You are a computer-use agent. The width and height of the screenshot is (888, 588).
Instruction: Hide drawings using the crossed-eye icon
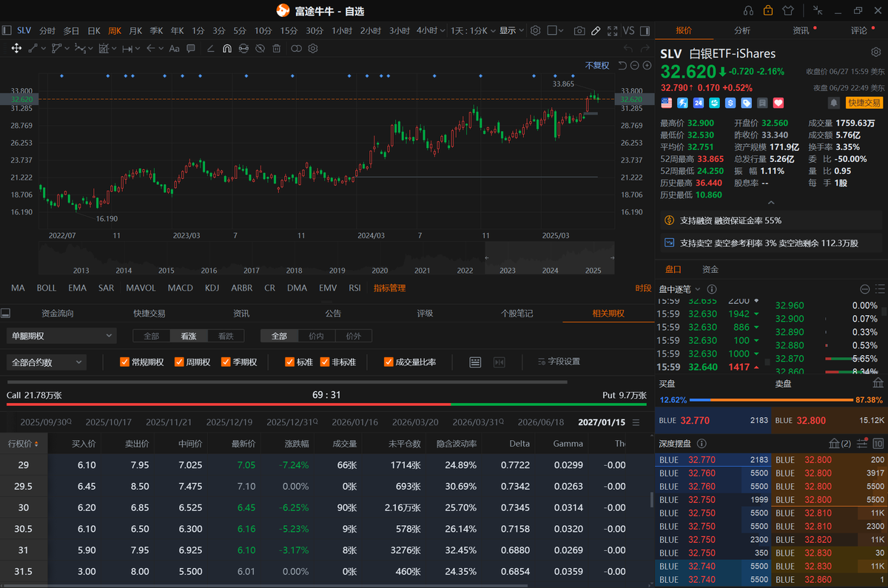coord(260,48)
